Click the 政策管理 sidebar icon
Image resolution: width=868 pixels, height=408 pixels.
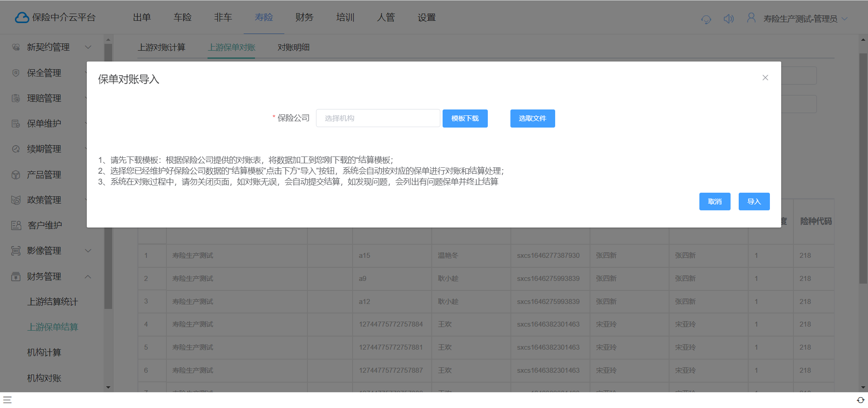point(16,200)
